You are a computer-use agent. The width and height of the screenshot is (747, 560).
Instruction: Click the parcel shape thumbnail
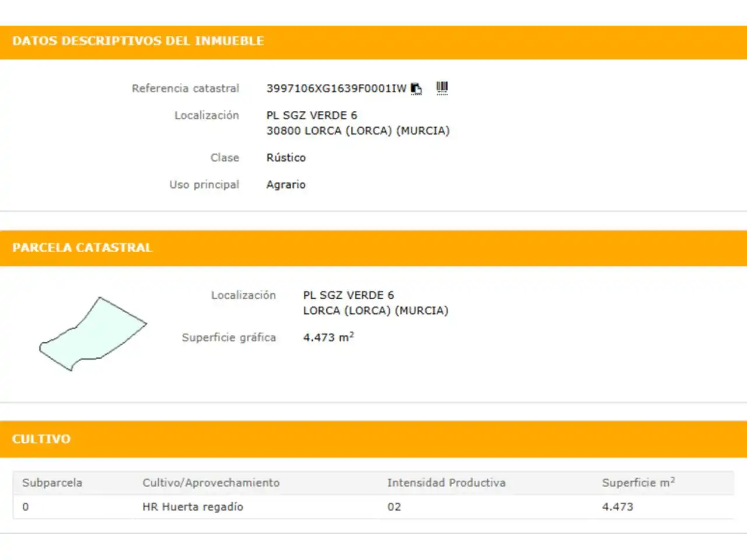93,334
